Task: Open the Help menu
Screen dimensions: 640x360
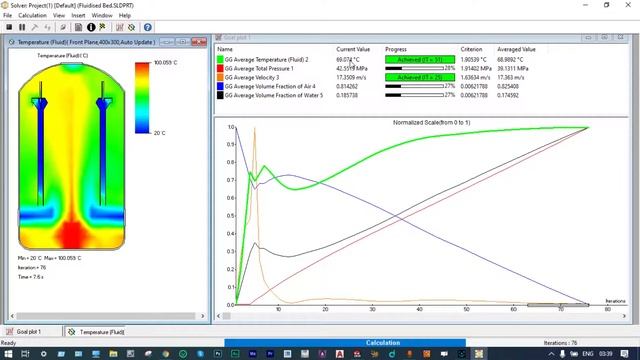Action: (125, 16)
